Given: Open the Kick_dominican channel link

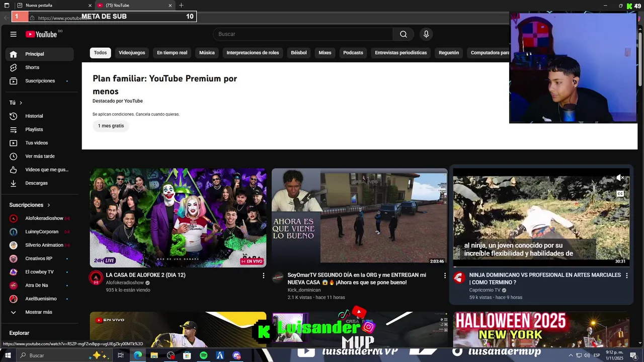Looking at the screenshot, I should (x=304, y=290).
